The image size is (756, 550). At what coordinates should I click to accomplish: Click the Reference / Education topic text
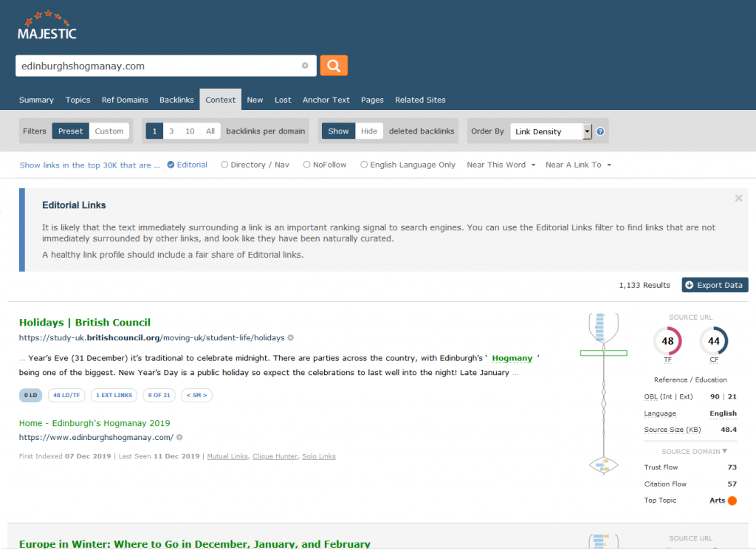[690, 380]
